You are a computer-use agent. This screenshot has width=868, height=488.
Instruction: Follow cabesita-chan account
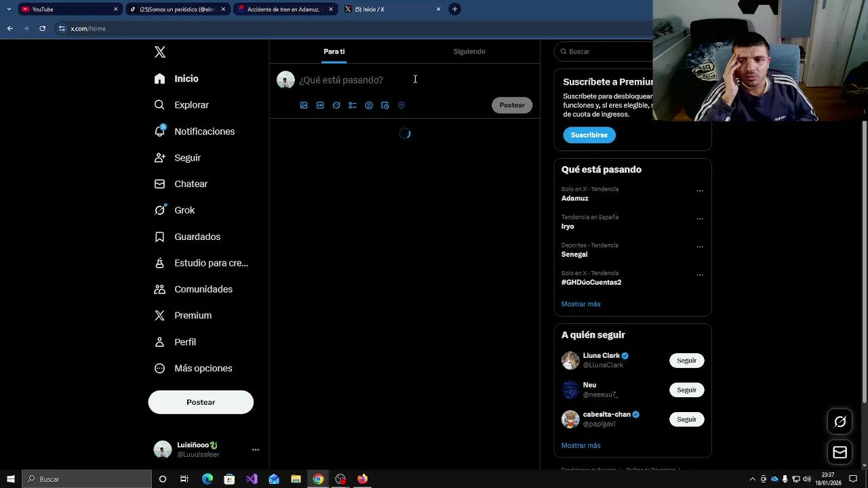click(x=686, y=420)
